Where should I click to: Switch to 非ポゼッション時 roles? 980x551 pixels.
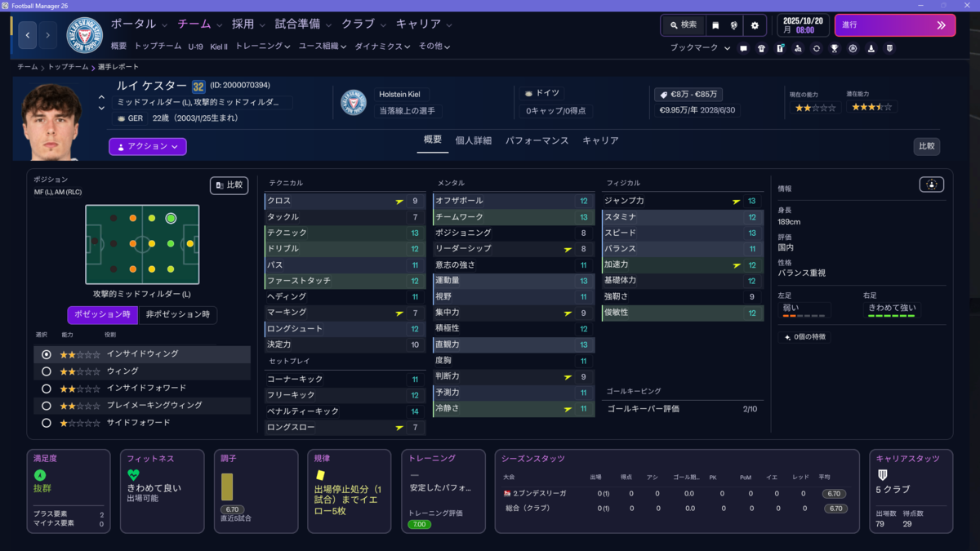click(177, 314)
